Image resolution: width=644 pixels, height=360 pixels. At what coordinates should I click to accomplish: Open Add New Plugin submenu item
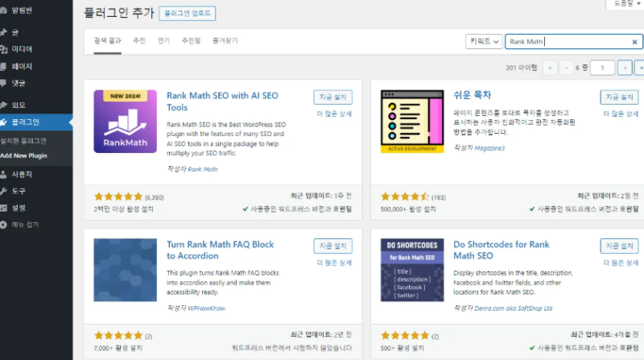click(x=23, y=155)
